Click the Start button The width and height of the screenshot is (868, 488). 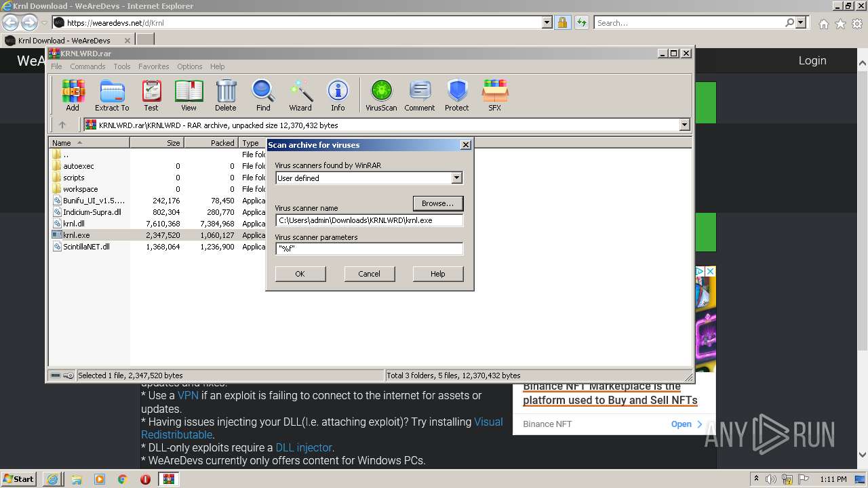coord(19,479)
